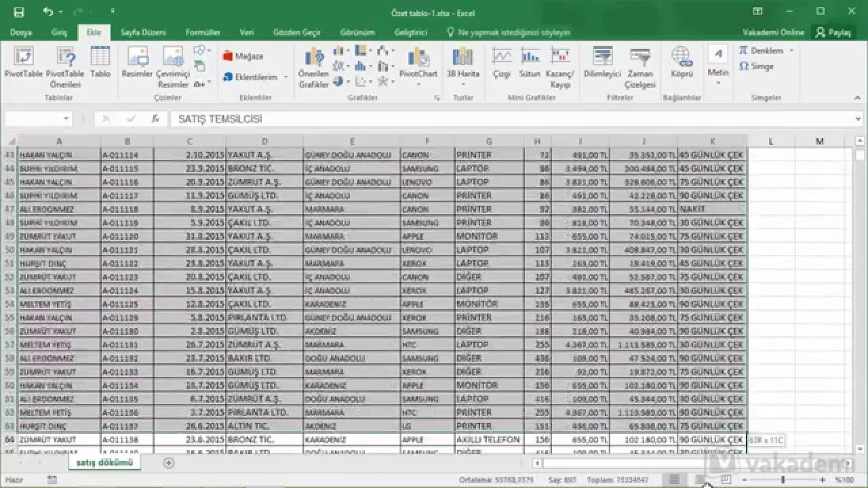Viewport: 868px width, 488px height.
Task: Save the workbook with the floppy icon
Action: pos(18,12)
